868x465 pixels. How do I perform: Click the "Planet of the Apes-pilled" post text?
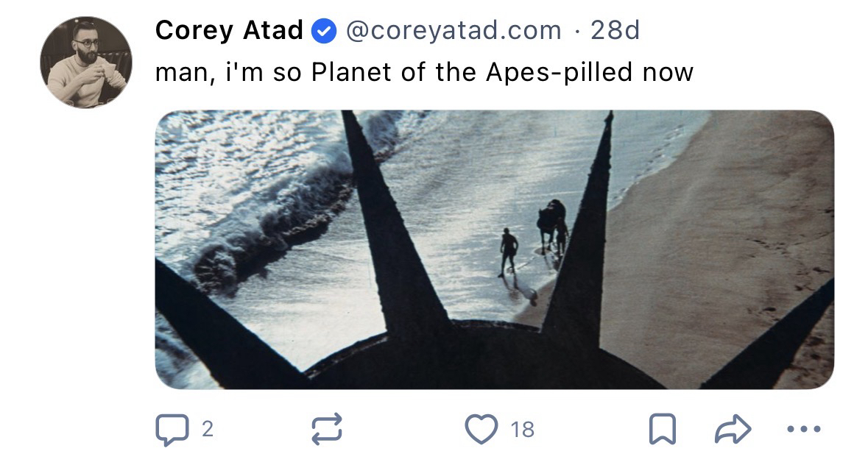tap(424, 72)
